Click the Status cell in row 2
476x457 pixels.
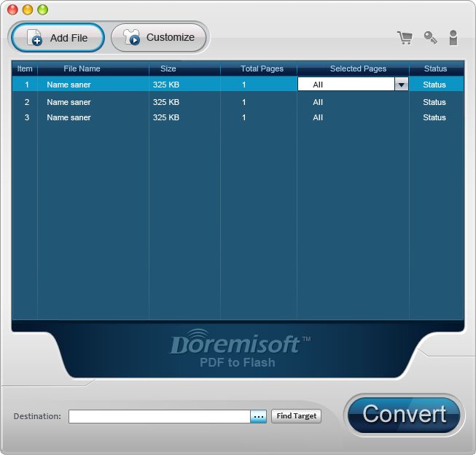coord(434,102)
